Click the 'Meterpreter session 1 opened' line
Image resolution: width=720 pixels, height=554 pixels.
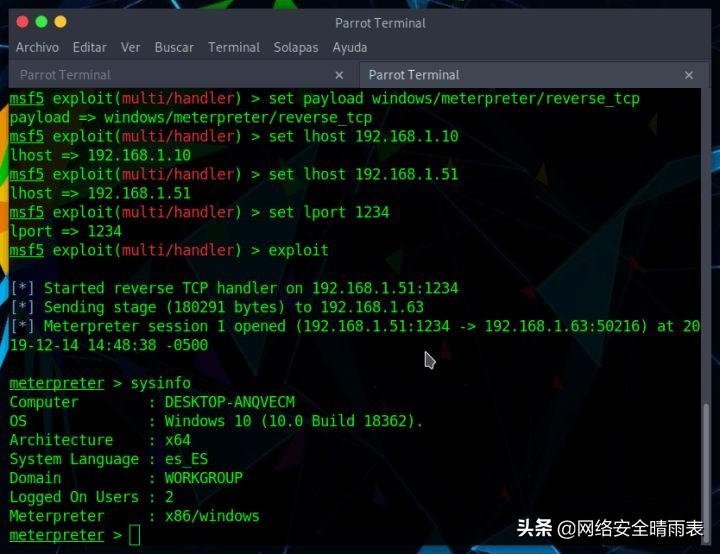point(354,326)
